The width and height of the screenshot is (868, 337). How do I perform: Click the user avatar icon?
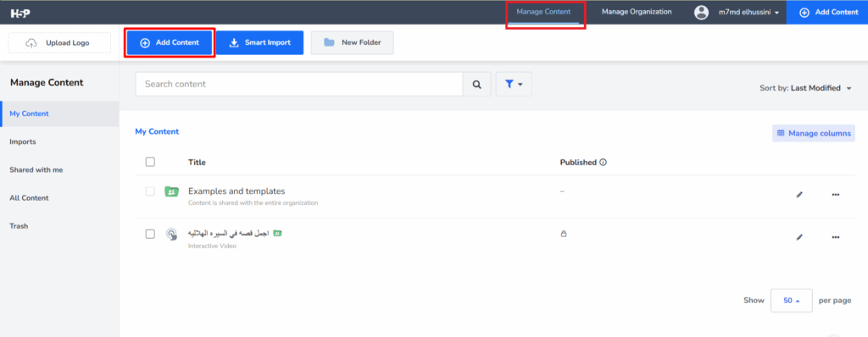tap(701, 12)
